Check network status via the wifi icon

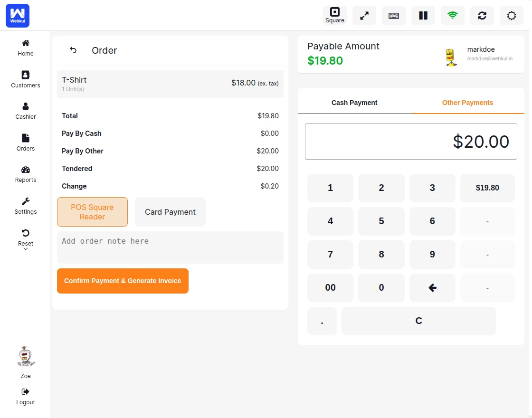(452, 15)
